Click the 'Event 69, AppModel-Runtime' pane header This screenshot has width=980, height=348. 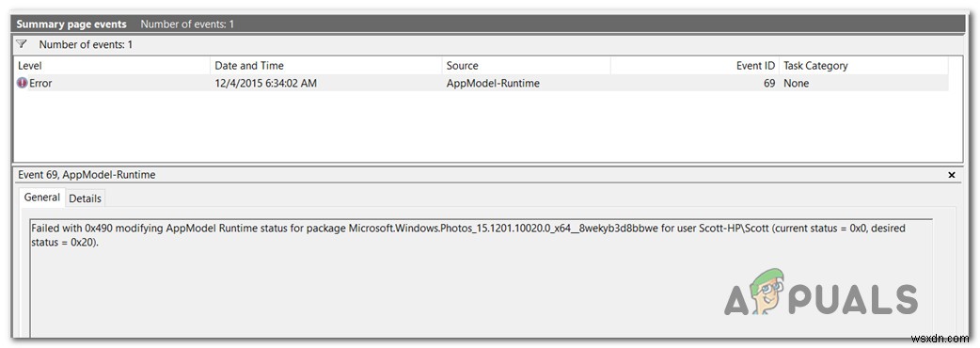coord(87,175)
